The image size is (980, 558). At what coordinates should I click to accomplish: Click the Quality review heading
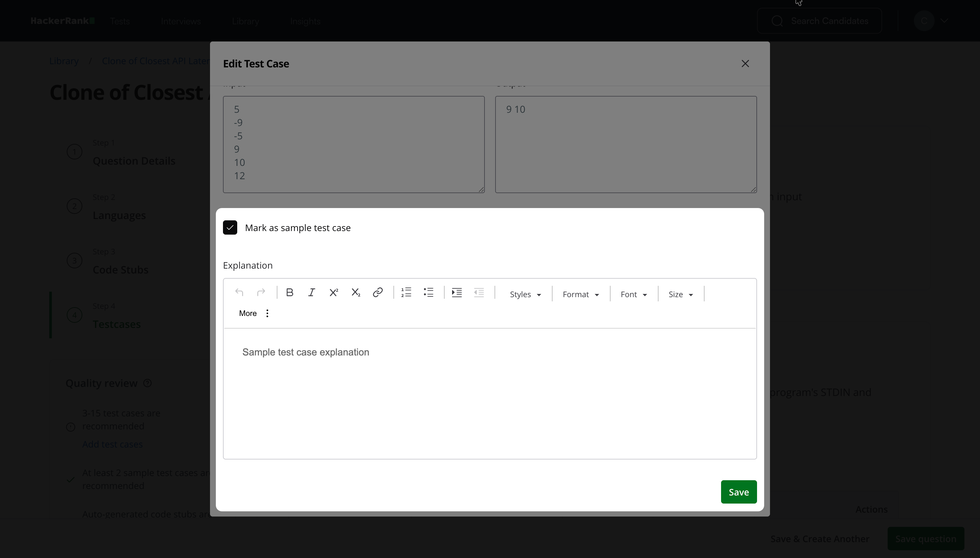tap(101, 383)
